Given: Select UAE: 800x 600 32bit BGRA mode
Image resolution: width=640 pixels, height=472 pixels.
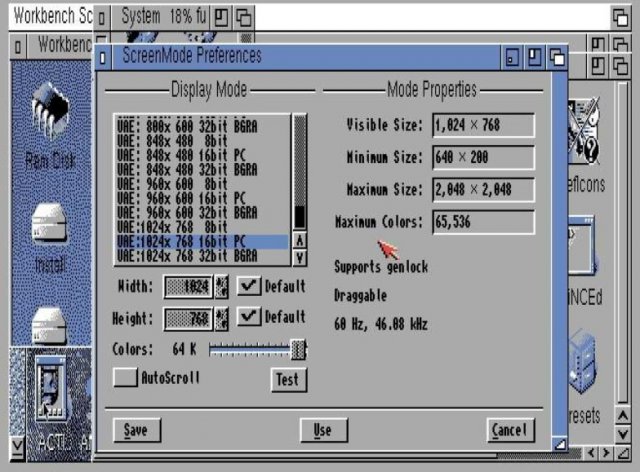Looking at the screenshot, I should (x=202, y=127).
